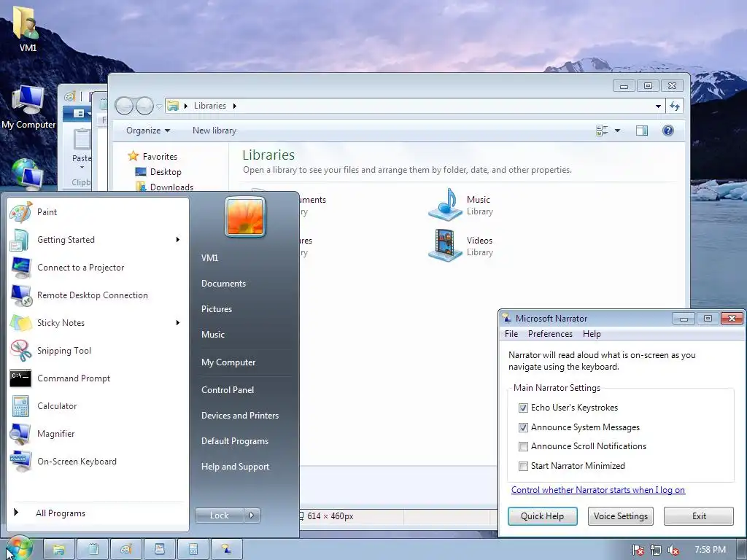Open the Videos library icon
747x560 pixels.
click(445, 246)
